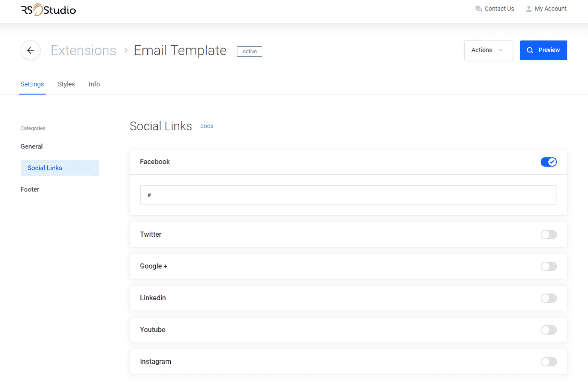Viewport: 588px width, 391px height.
Task: Click the RS Studio logo
Action: pos(48,10)
